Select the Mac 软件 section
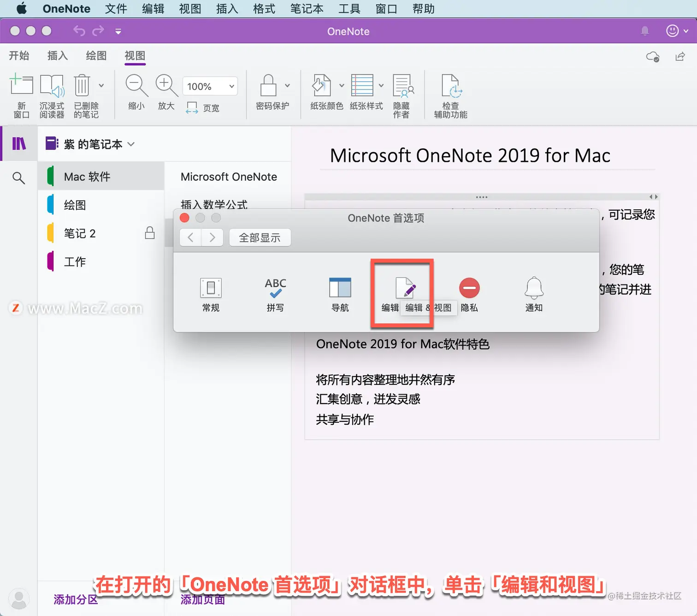This screenshot has height=616, width=697. 101,177
